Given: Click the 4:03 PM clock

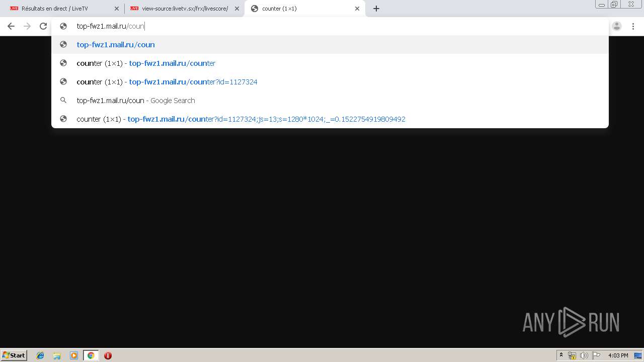Looking at the screenshot, I should point(618,355).
